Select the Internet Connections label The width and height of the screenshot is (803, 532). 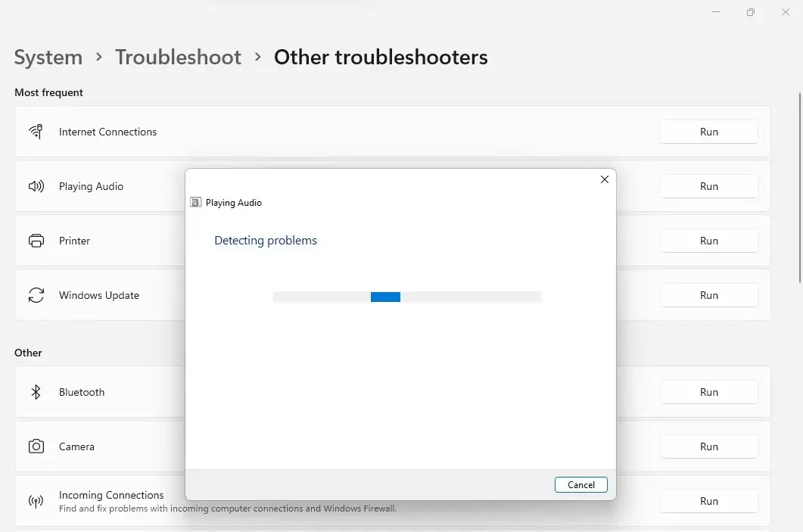coord(107,132)
